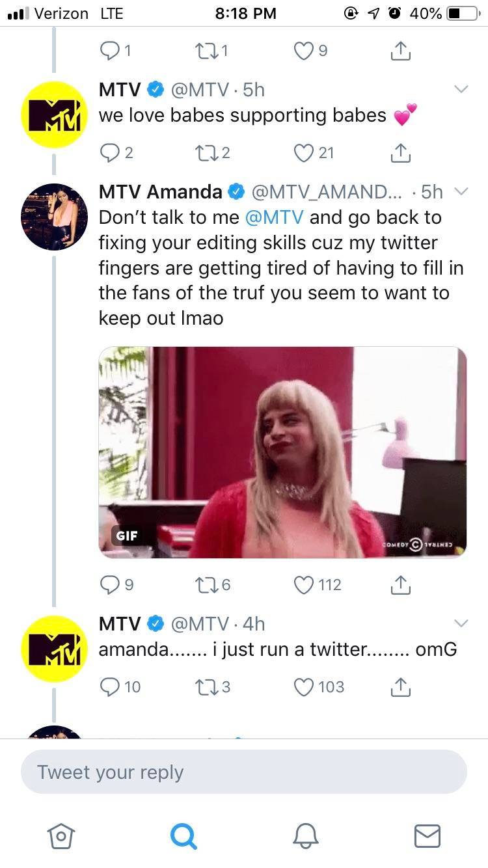Open the Search tab
Viewport: 488px width, 868px height.
[183, 835]
